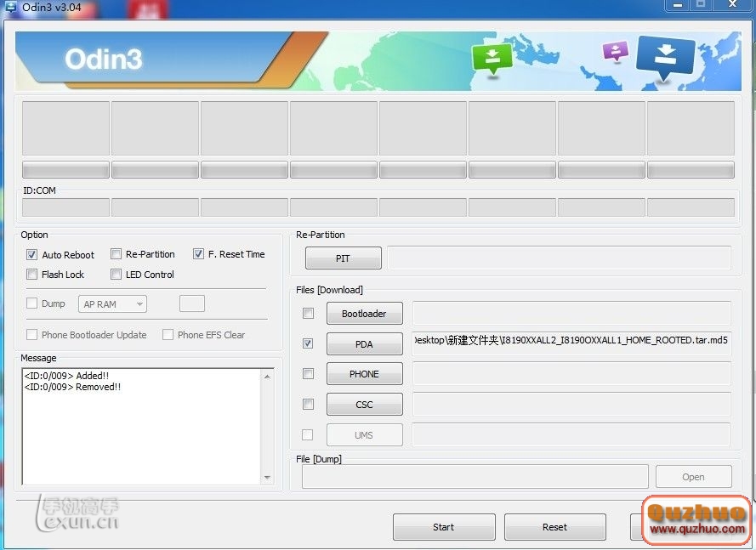This screenshot has width=756, height=550.
Task: Click the PHONE file button
Action: pos(365,374)
